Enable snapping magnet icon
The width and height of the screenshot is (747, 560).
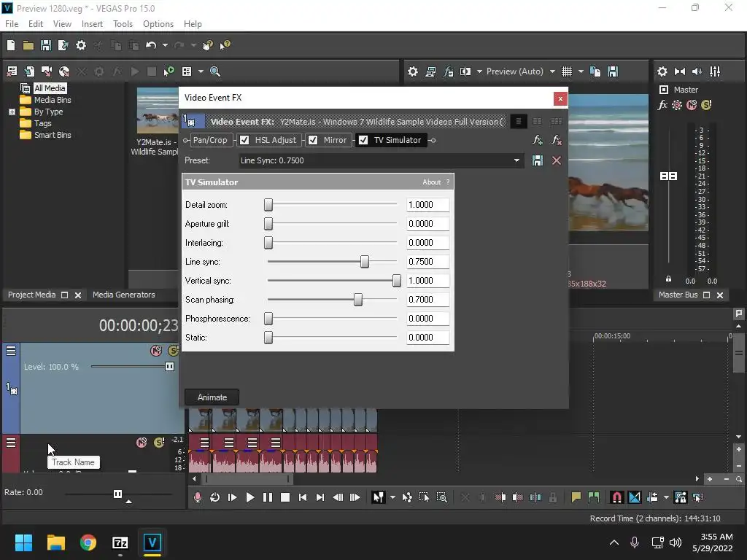[616, 497]
